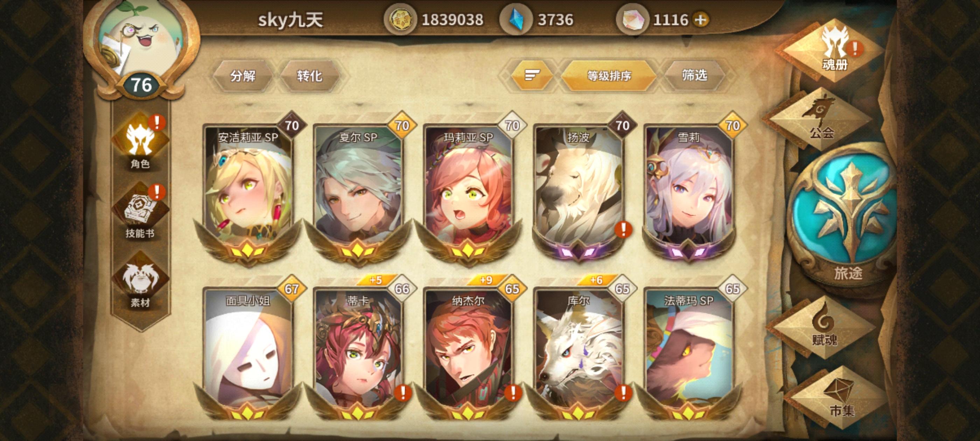Select the 库尔 white wolf card
This screenshot has height=441, width=980.
578,352
